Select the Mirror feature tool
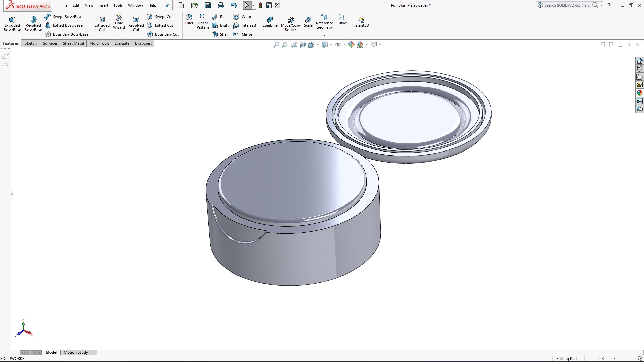The height and width of the screenshot is (362, 644). tap(243, 34)
